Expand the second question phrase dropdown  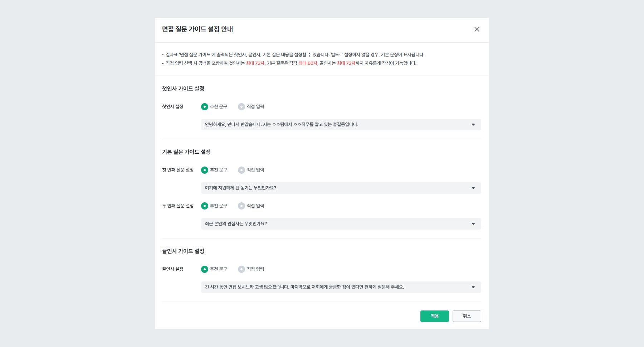[473, 223]
